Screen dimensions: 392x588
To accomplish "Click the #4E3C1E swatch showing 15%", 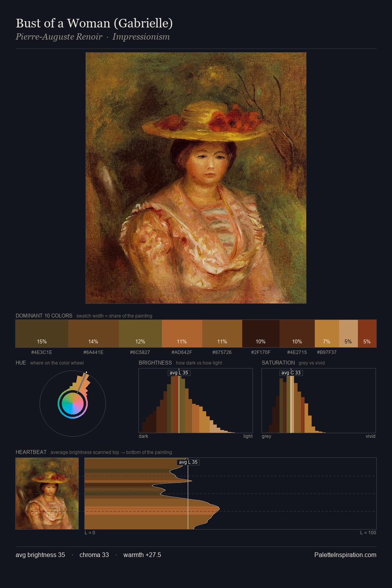I will 42,334.
